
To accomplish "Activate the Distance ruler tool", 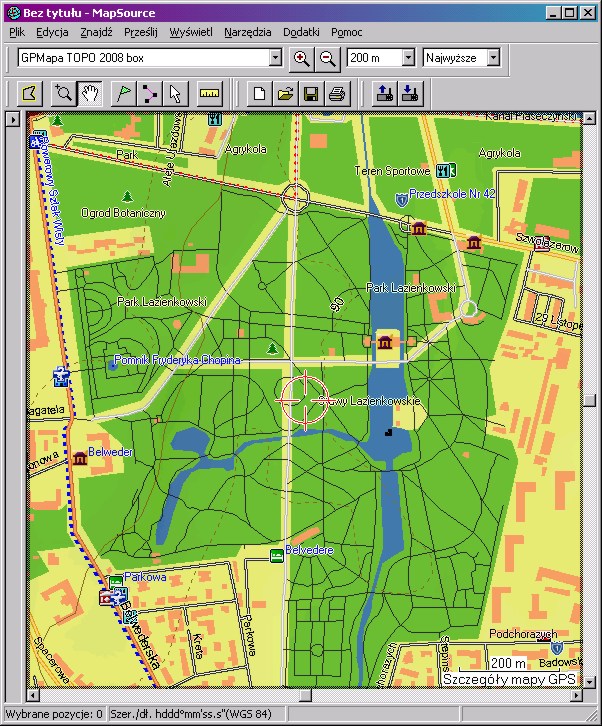I will [x=209, y=94].
